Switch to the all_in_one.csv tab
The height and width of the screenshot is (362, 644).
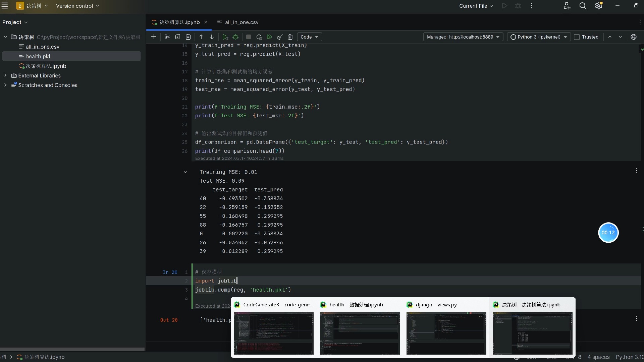[x=241, y=22]
